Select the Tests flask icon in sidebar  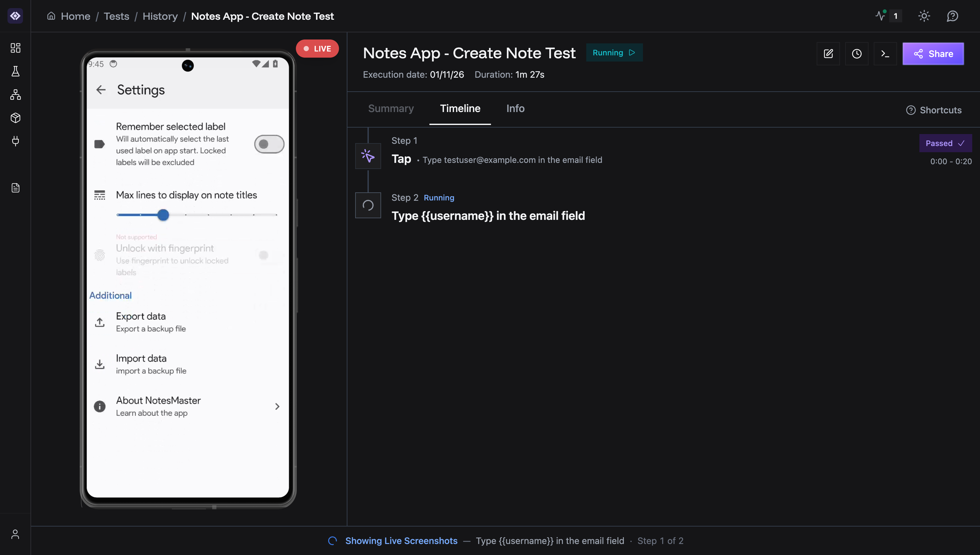coord(15,71)
